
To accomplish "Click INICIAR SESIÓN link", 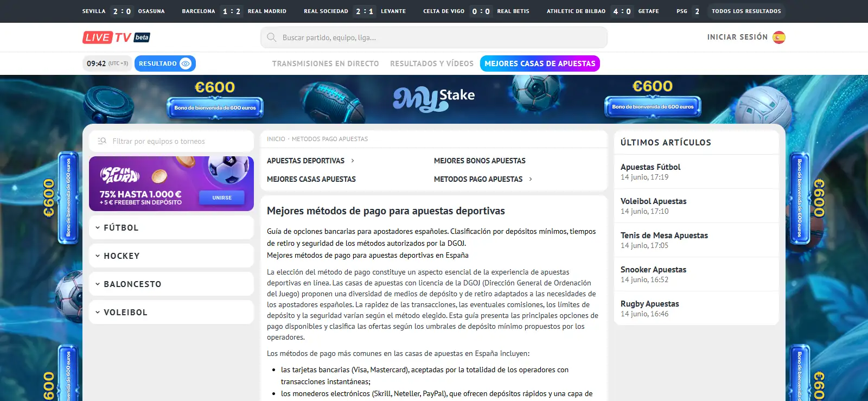I will click(x=737, y=37).
